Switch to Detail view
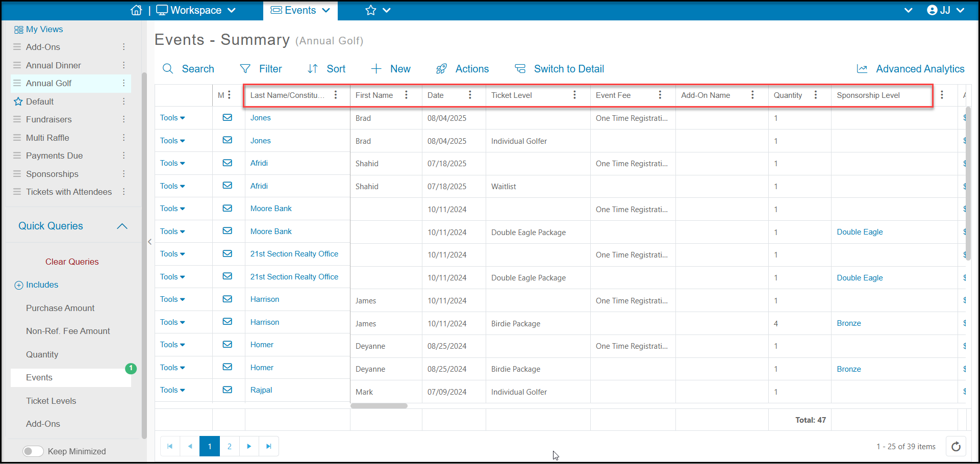This screenshot has width=980, height=464. pyautogui.click(x=559, y=69)
